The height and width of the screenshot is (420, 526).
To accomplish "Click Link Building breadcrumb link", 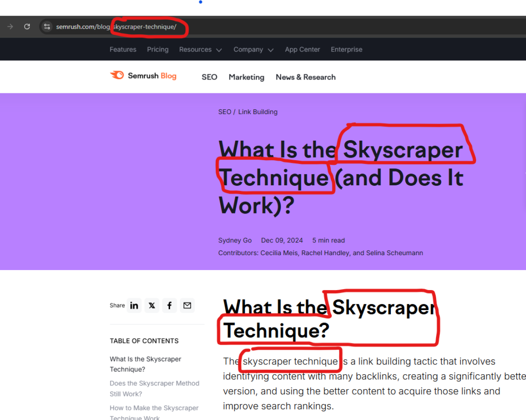I will coord(258,111).
